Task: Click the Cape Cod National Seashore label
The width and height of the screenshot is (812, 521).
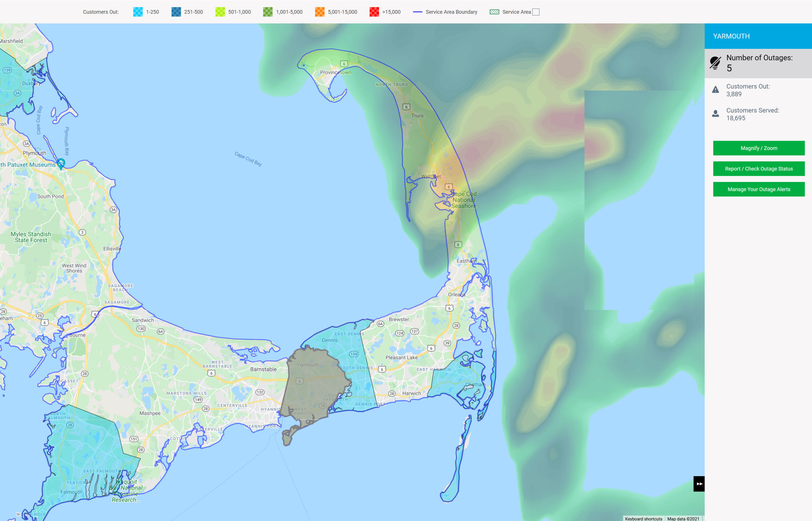Action: tap(464, 200)
